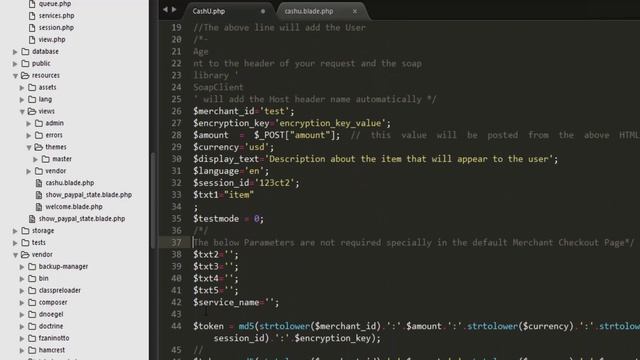Click the $testmode = 0 line
The image size is (640, 360).
[x=229, y=219]
